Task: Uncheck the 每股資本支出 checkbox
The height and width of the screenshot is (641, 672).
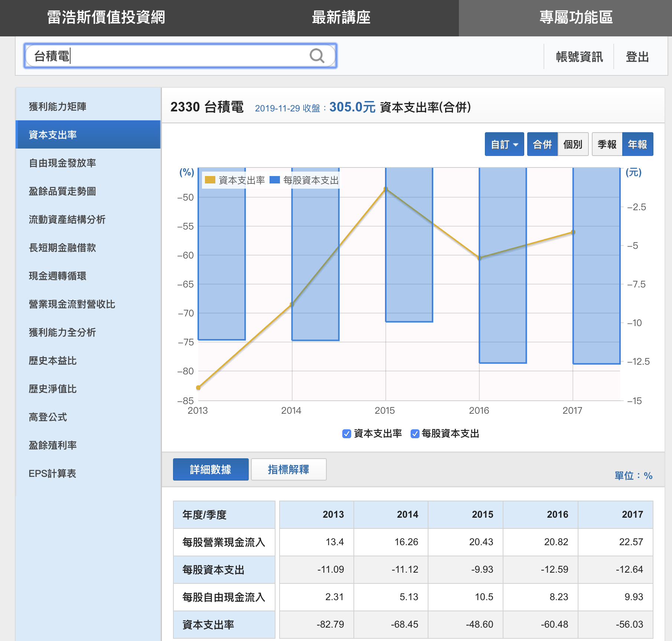Action: pyautogui.click(x=415, y=434)
